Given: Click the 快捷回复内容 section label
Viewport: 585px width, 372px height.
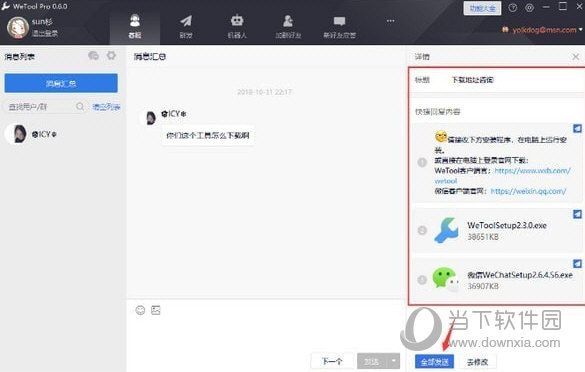Looking at the screenshot, I should pos(438,112).
